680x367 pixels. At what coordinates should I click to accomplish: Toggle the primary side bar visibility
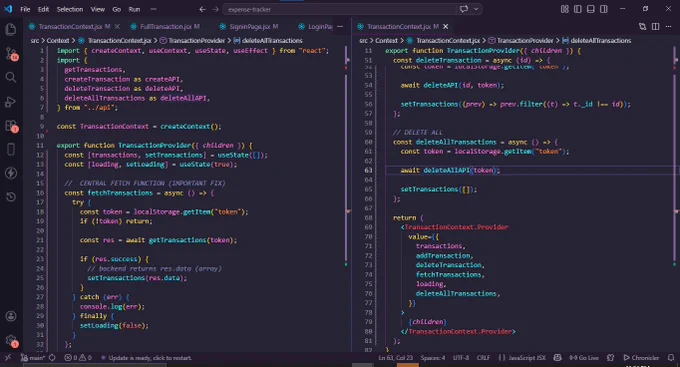577,9
